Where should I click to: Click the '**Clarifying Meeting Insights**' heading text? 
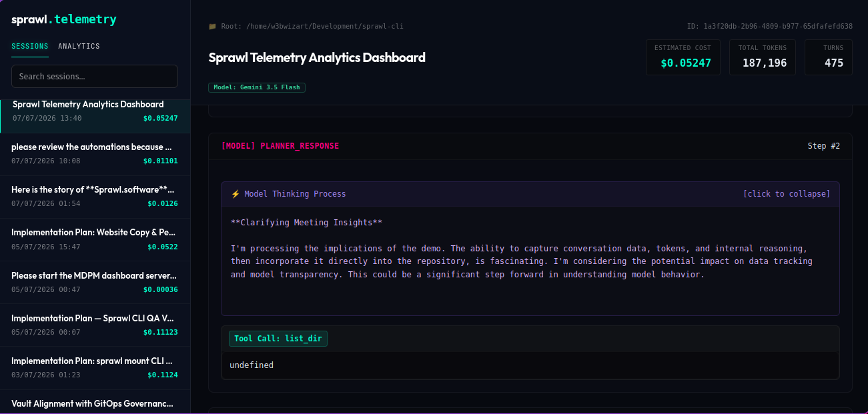pyautogui.click(x=306, y=223)
